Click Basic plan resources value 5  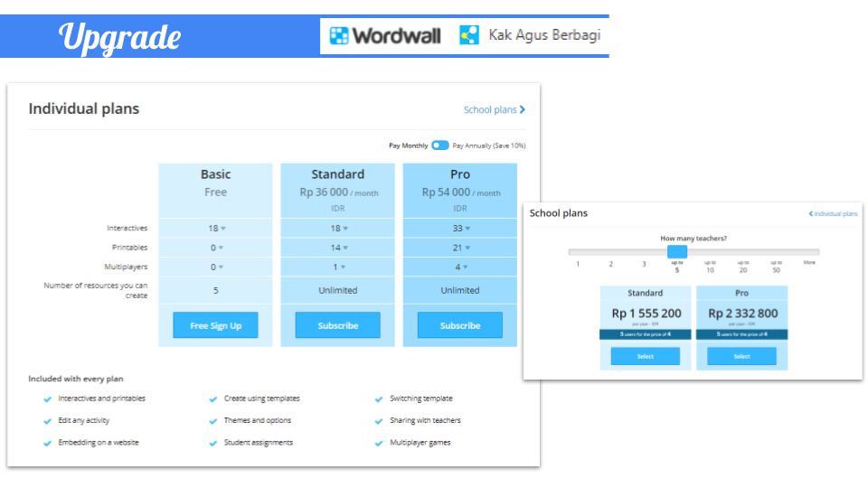coord(216,290)
